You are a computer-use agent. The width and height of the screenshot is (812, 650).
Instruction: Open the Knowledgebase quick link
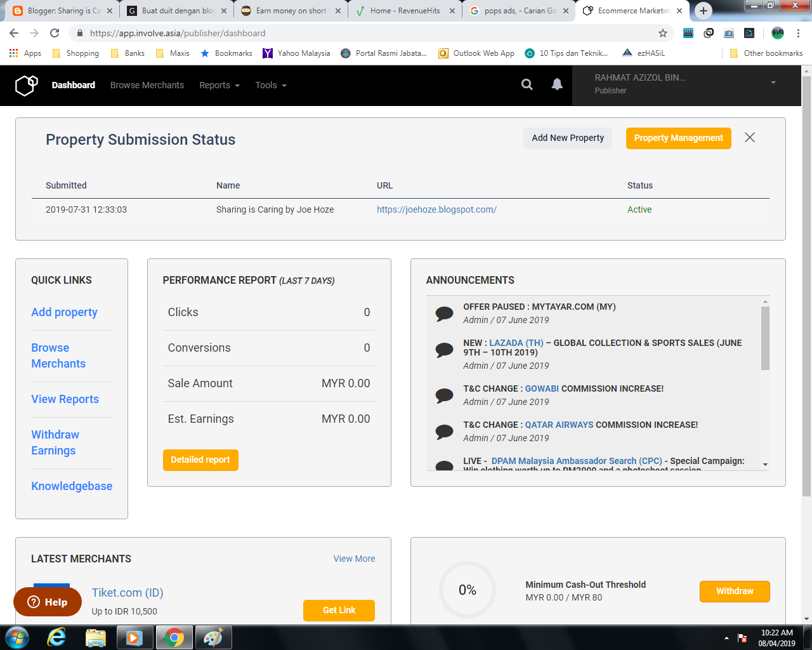pos(72,486)
